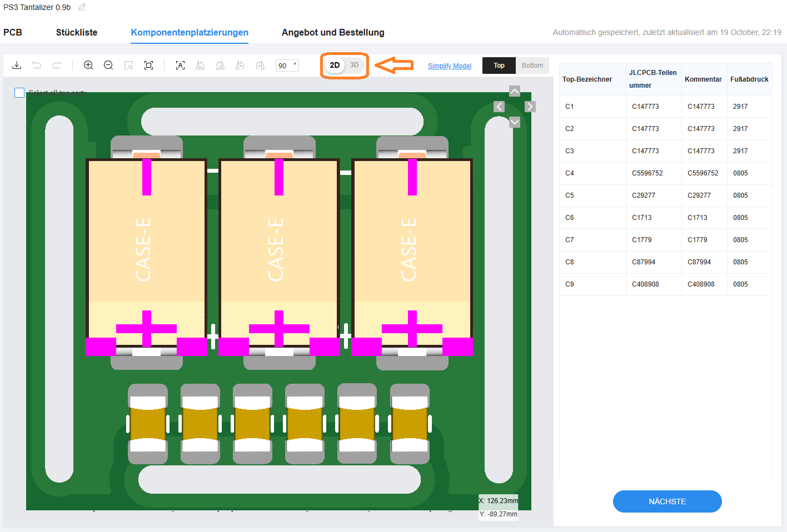Click the fit-to-screen frame icon
This screenshot has height=532, width=787.
(x=148, y=66)
